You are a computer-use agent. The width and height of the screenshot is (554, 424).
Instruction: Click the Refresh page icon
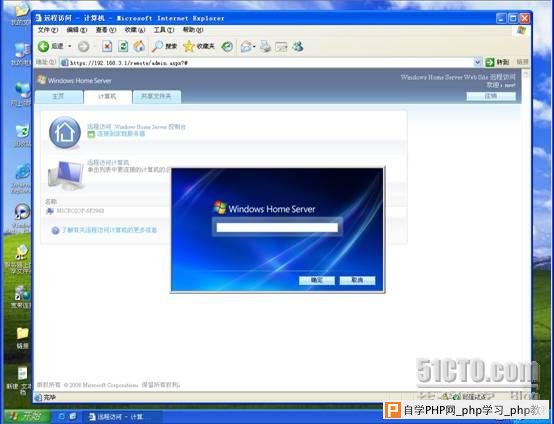click(123, 46)
